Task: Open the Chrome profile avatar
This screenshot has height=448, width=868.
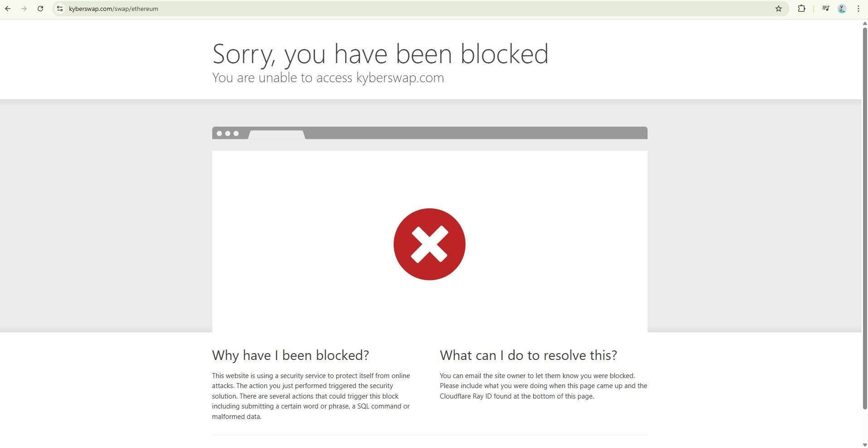Action: coord(842,9)
